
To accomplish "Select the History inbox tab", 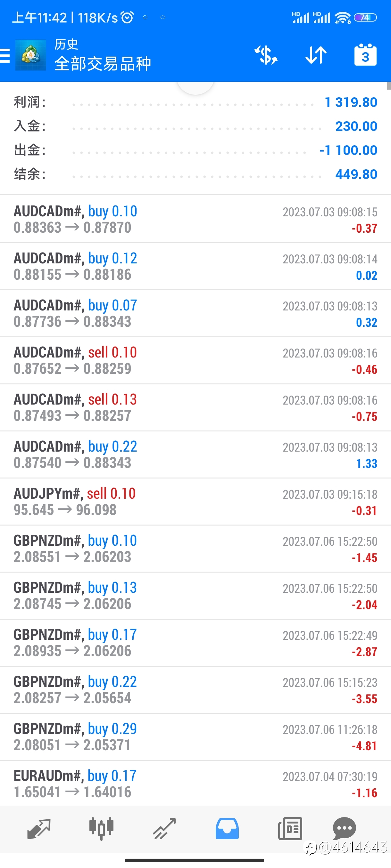I will [227, 829].
